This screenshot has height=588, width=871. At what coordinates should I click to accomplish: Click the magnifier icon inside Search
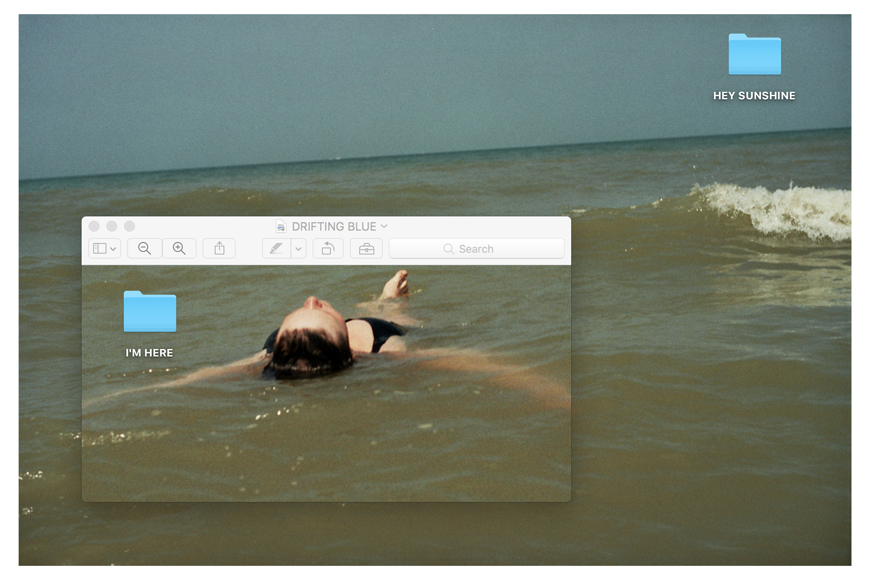(448, 249)
